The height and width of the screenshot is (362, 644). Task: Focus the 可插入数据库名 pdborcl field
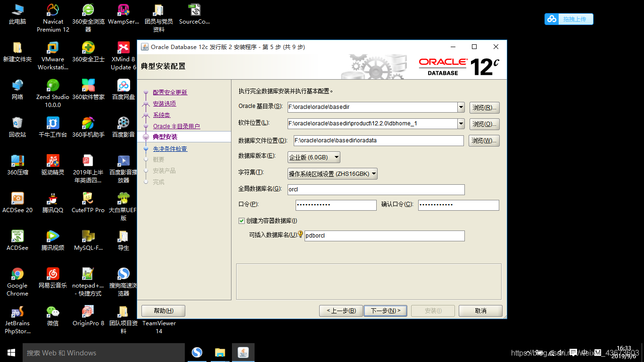[x=385, y=236]
